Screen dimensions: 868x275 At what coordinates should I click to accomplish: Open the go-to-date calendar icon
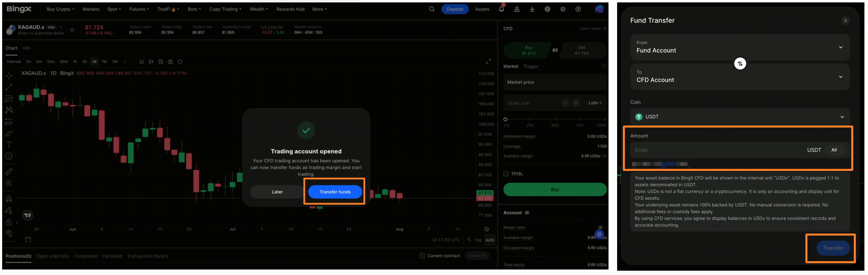28,240
